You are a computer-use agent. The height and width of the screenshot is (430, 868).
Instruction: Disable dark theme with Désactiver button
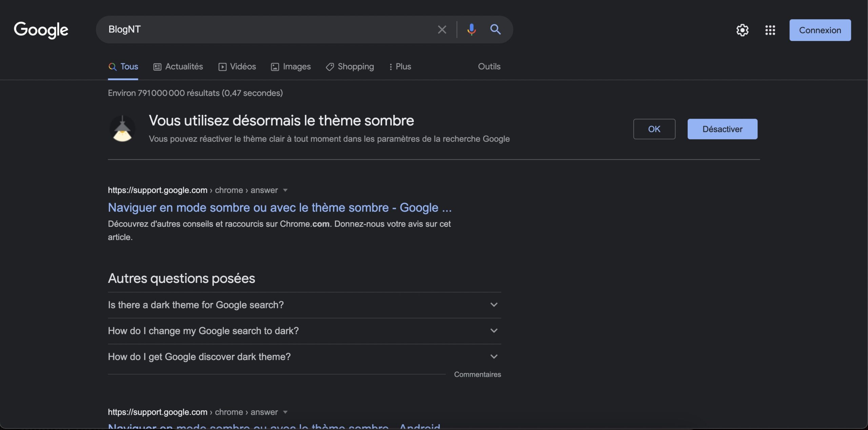(722, 129)
